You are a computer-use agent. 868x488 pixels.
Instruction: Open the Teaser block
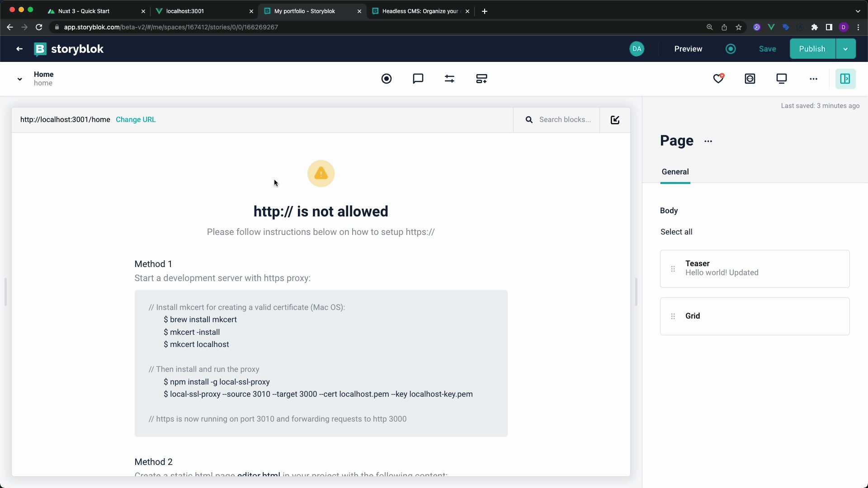click(755, 269)
